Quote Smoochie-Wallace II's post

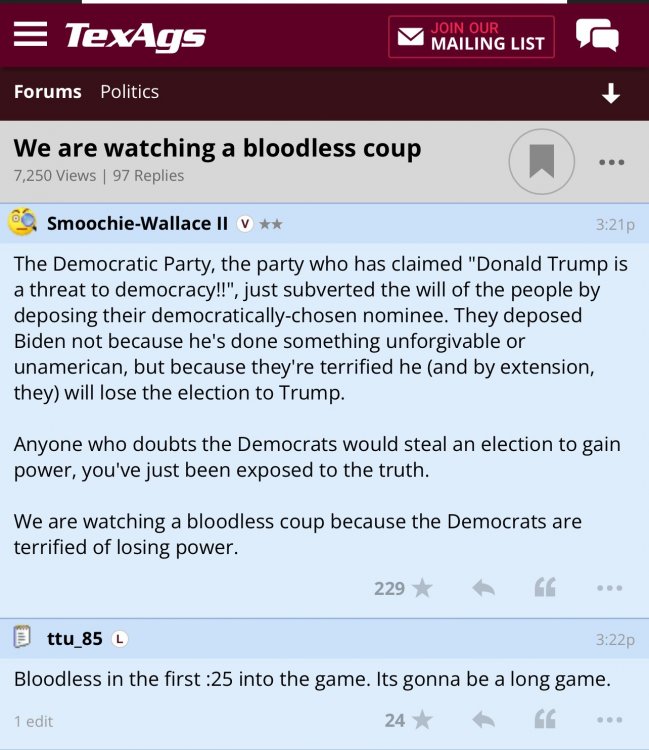(x=544, y=588)
